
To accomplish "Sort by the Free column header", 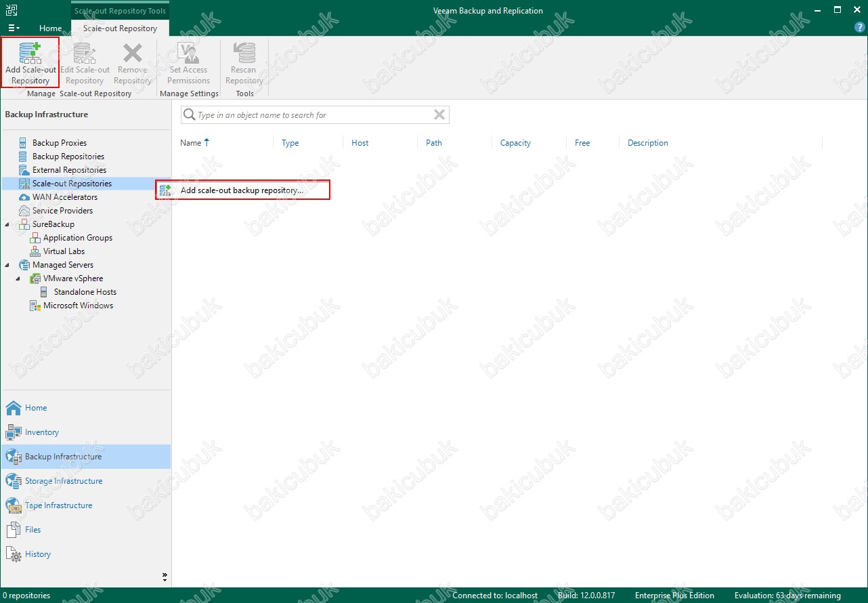I will click(582, 143).
